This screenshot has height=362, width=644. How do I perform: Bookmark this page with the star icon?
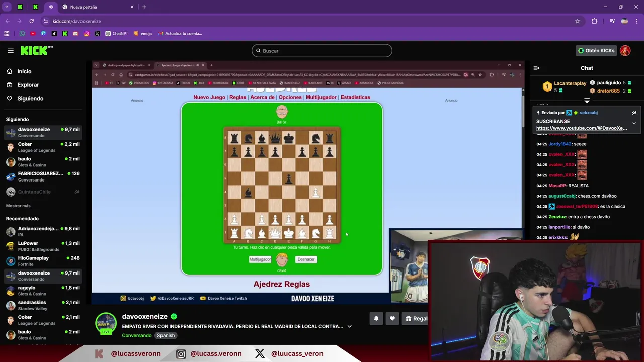(x=578, y=21)
